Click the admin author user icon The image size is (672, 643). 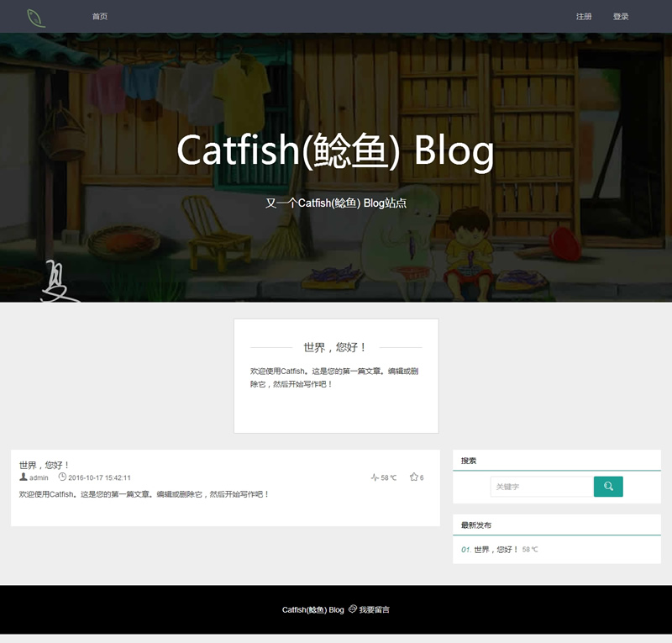pos(24,477)
